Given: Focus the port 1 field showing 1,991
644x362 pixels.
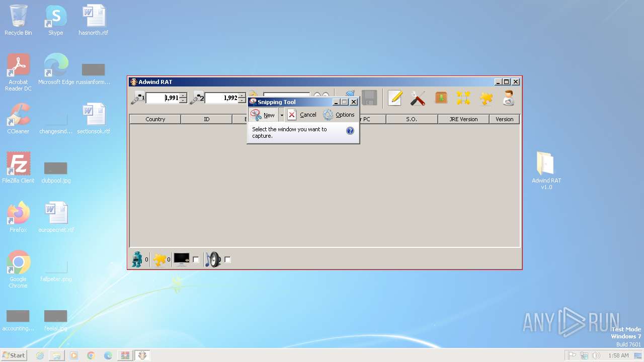Looking at the screenshot, I should pos(163,98).
